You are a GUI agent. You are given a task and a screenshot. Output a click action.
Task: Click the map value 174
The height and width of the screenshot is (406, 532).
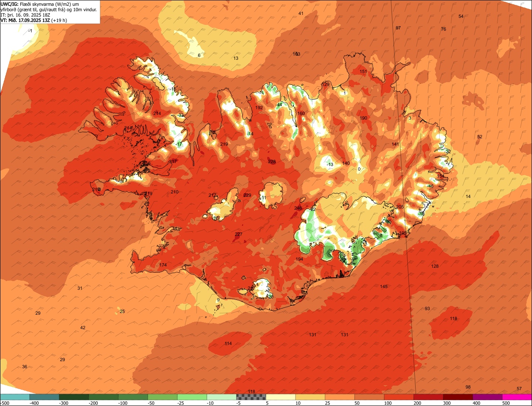click(163, 265)
